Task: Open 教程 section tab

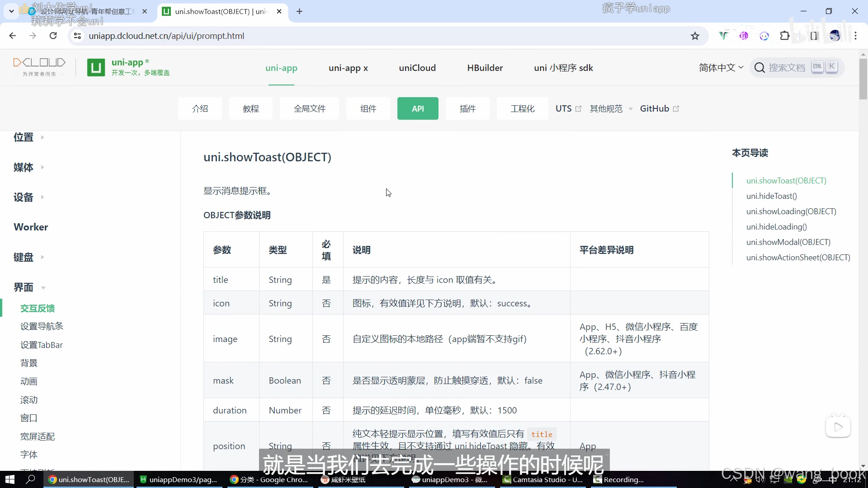Action: click(251, 108)
